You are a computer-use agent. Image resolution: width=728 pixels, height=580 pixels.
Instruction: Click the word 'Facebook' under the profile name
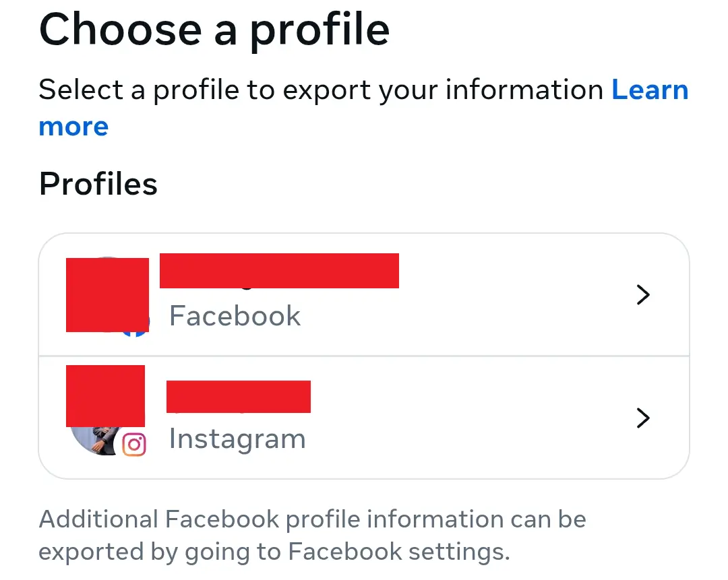(x=235, y=316)
